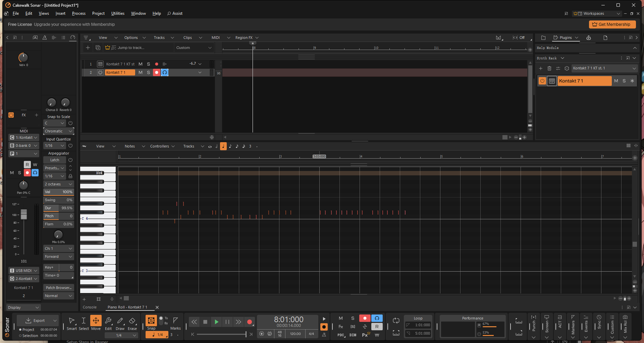Click the transport Record button
The width and height of the screenshot is (644, 343).
coord(249,322)
